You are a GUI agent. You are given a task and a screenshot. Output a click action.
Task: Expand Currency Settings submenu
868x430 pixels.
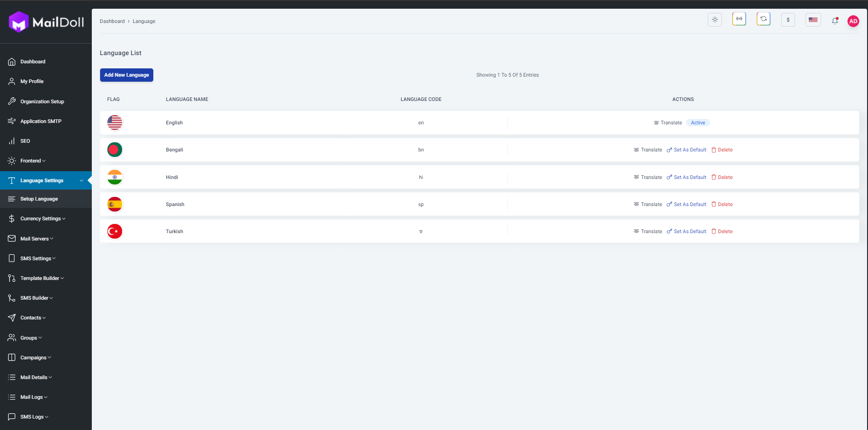tap(43, 218)
